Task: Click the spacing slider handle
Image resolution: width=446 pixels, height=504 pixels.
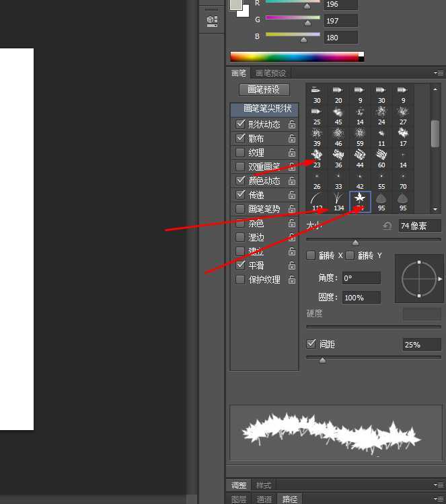Action: point(322,360)
